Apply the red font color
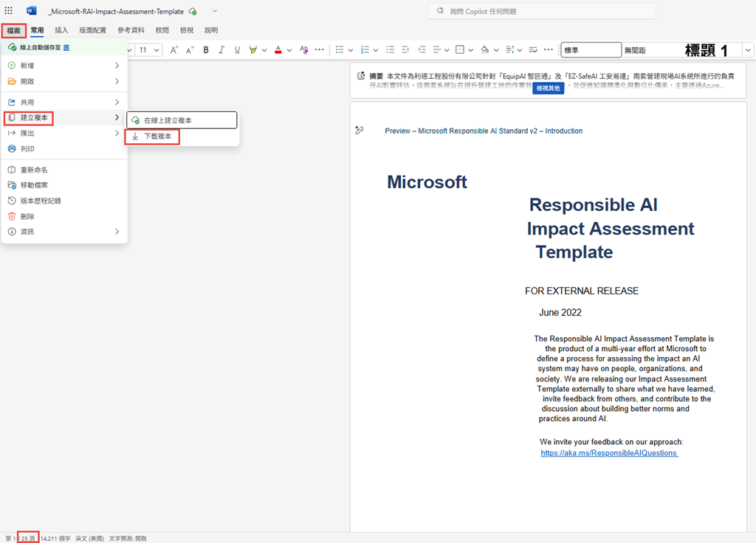The width and height of the screenshot is (756, 543). point(278,49)
